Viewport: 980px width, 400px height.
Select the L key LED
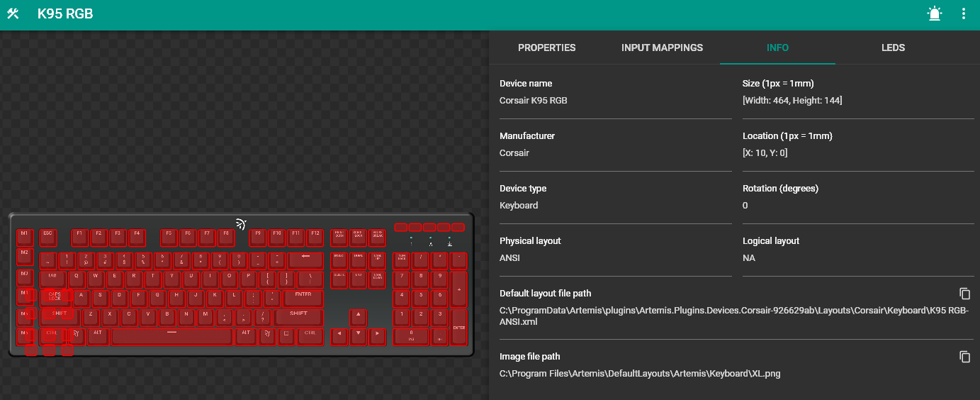[x=234, y=299]
